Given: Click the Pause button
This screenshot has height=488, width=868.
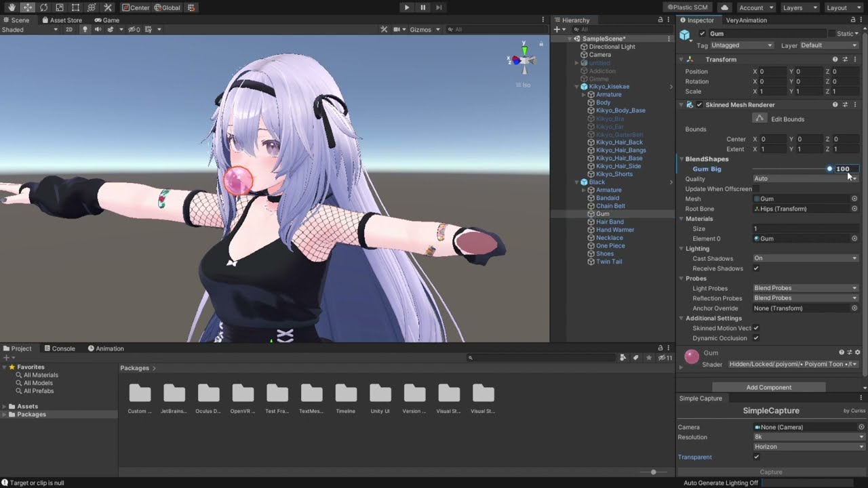Looking at the screenshot, I should click(x=422, y=7).
